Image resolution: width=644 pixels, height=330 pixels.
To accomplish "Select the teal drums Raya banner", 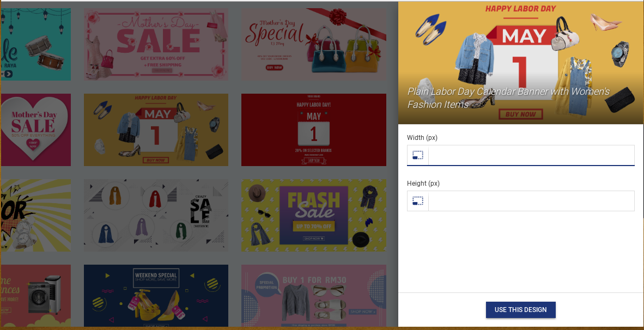I will [x=36, y=44].
